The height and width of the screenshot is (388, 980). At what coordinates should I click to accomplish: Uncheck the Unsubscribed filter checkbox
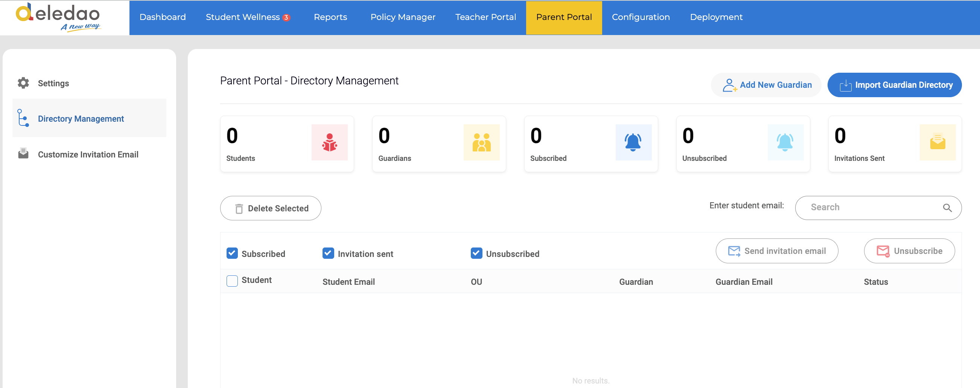point(476,254)
